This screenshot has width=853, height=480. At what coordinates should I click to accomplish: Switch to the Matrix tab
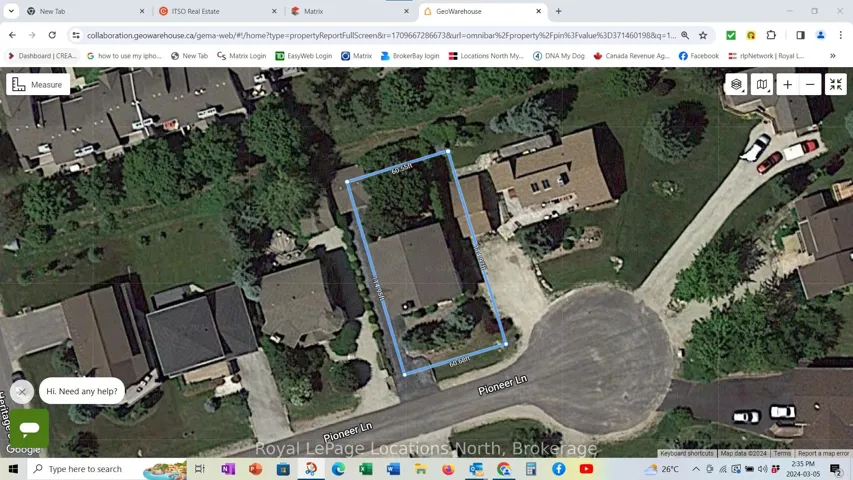[350, 11]
